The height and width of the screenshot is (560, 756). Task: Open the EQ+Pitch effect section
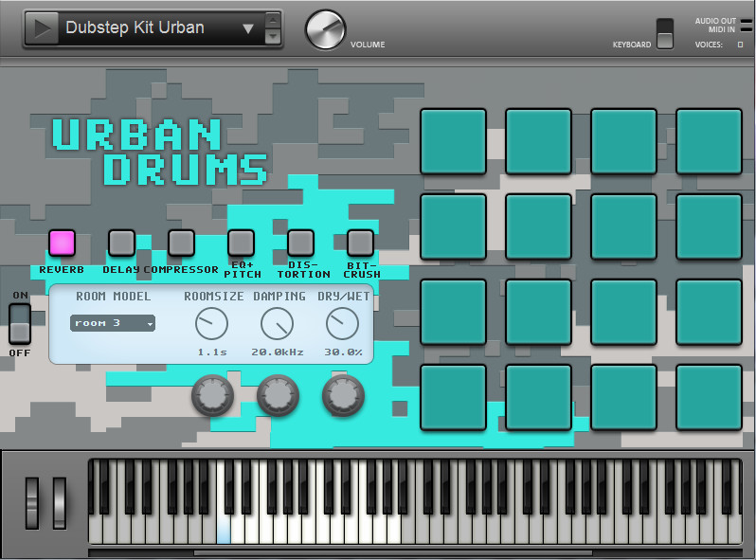241,243
